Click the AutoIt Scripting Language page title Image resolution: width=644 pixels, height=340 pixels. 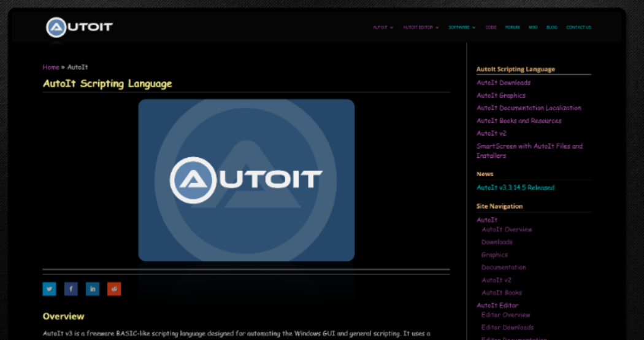click(x=107, y=84)
